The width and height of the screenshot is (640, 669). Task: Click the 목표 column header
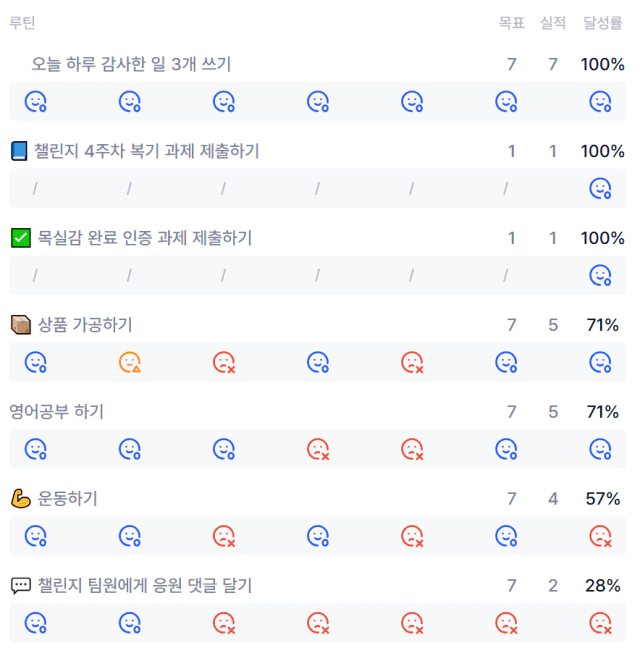[512, 22]
